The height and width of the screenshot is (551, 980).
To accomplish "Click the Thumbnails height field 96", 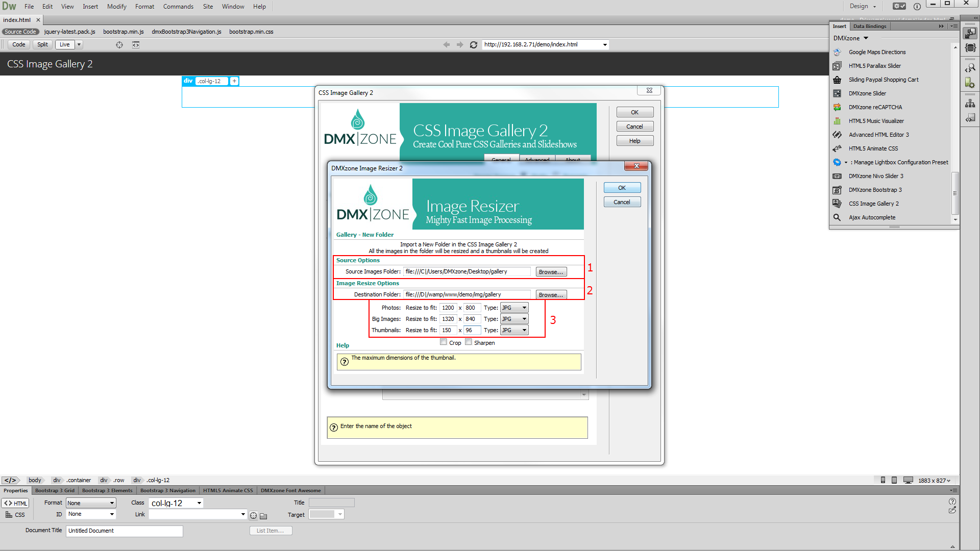I will click(x=472, y=330).
